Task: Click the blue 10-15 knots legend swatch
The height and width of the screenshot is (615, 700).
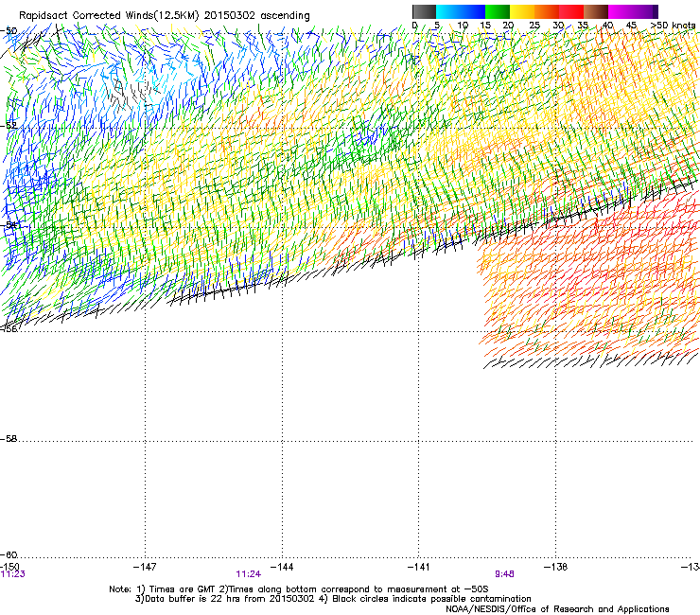Action: (x=473, y=11)
